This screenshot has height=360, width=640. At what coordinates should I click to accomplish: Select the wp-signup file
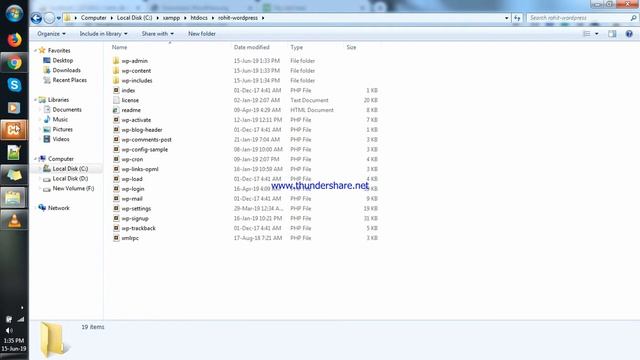click(x=135, y=218)
